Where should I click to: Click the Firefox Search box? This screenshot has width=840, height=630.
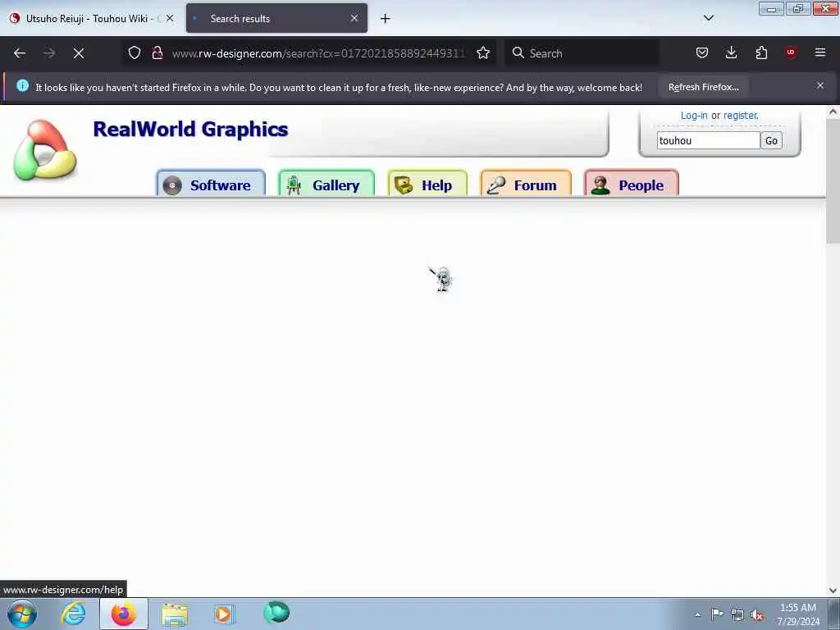click(x=583, y=53)
